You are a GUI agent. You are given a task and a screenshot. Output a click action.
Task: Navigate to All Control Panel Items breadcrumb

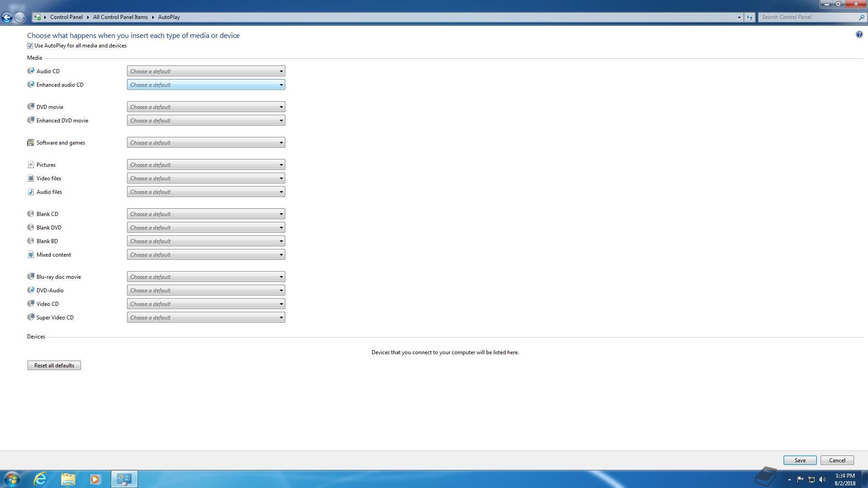tap(120, 17)
